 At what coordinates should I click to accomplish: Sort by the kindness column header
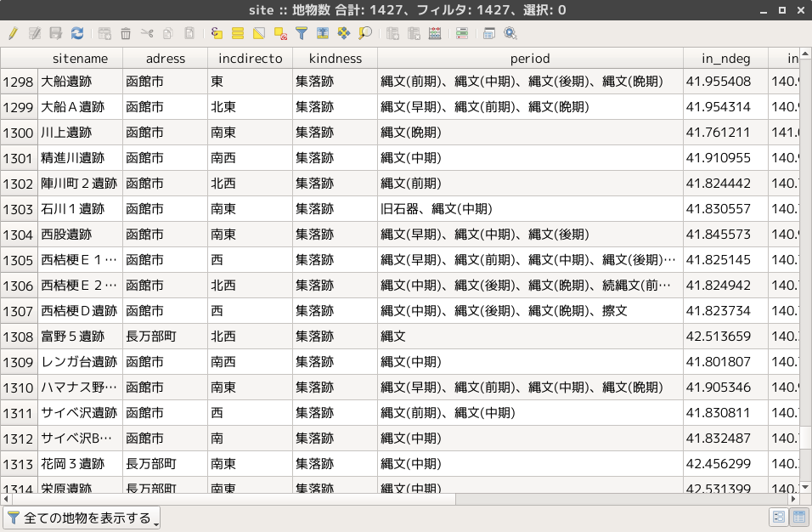pos(335,59)
